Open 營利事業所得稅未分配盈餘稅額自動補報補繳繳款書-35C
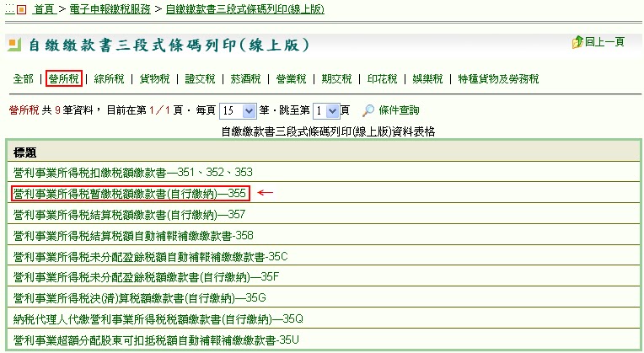The width and height of the screenshot is (644, 353). 150,257
